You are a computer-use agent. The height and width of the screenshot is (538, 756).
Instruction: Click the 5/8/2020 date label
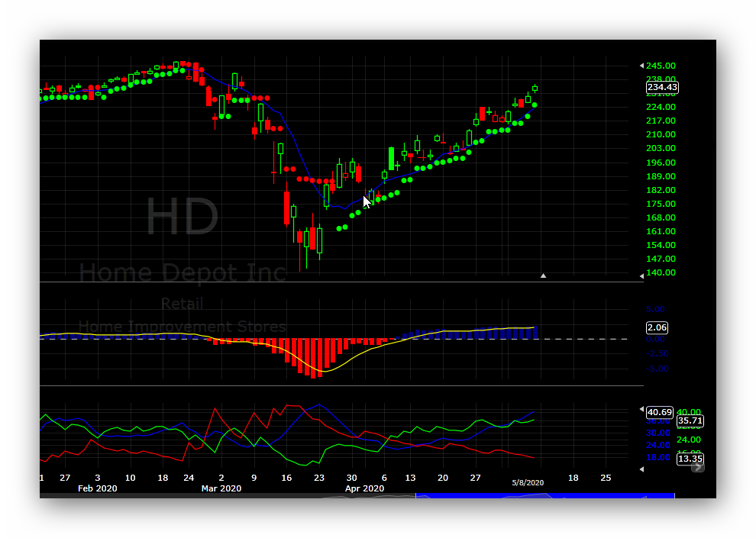(528, 482)
